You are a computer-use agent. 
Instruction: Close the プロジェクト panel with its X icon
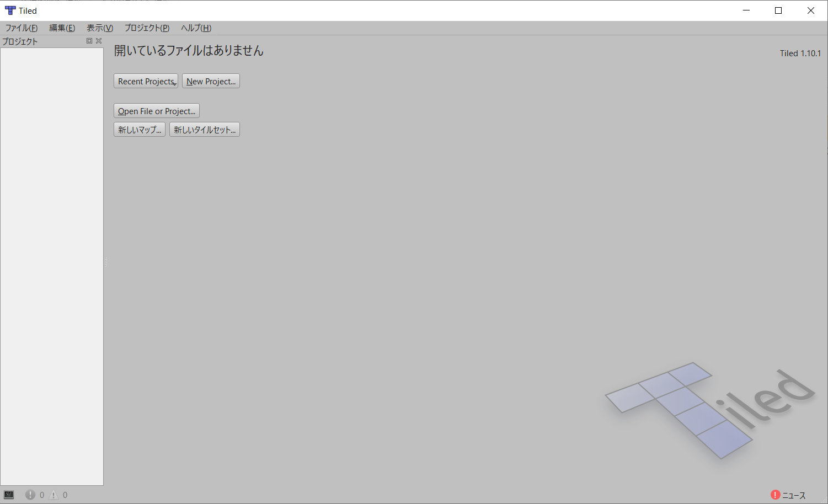point(99,40)
